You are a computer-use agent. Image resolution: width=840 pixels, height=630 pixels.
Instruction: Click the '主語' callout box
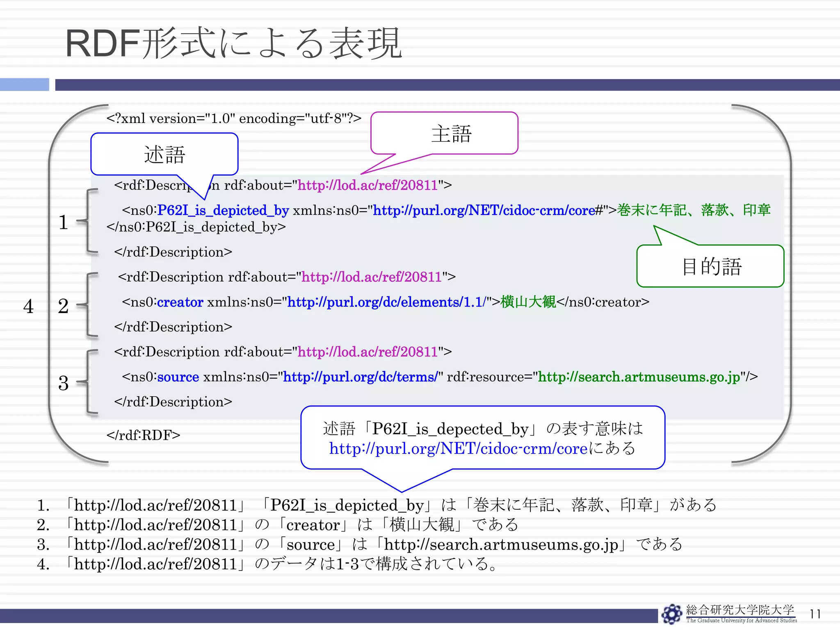[444, 133]
